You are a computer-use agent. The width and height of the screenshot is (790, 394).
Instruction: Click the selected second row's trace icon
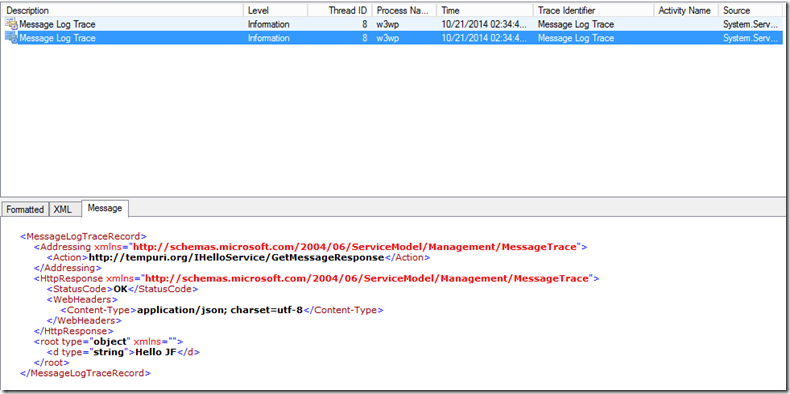click(x=11, y=37)
